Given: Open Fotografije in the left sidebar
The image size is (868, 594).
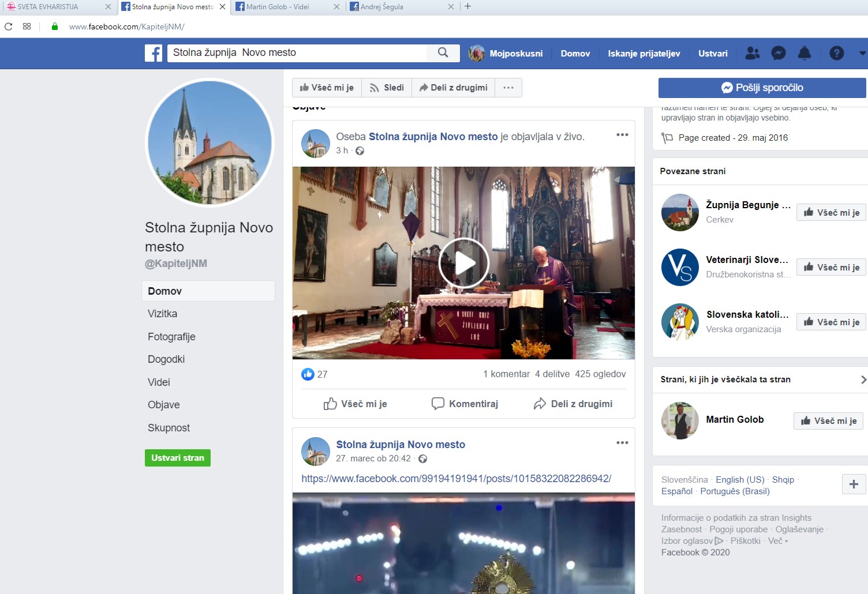Looking at the screenshot, I should click(x=171, y=337).
